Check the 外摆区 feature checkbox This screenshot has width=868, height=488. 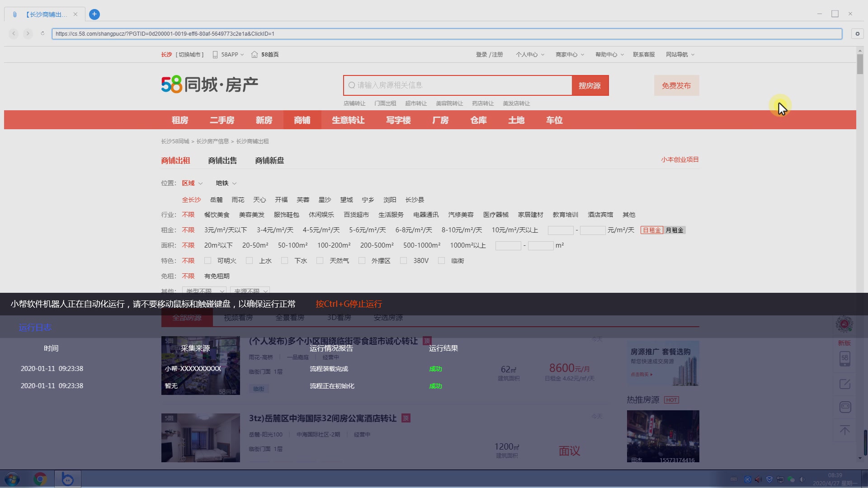tap(362, 261)
